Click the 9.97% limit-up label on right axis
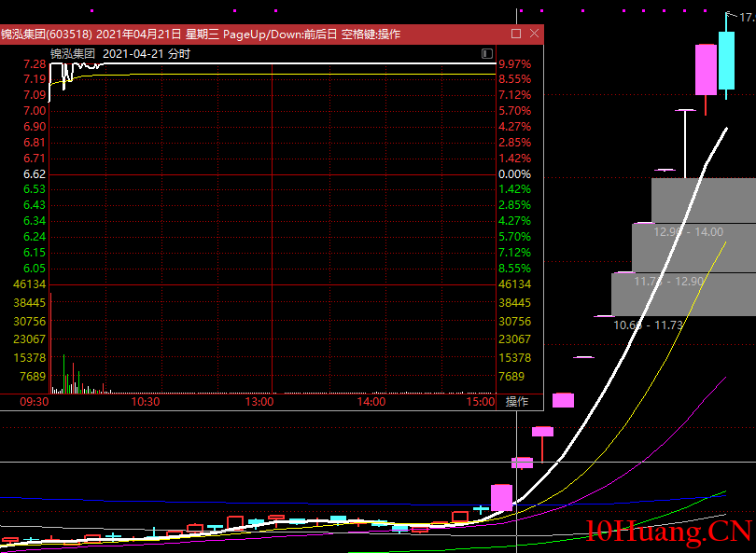Image resolution: width=756 pixels, height=553 pixels. tap(514, 64)
